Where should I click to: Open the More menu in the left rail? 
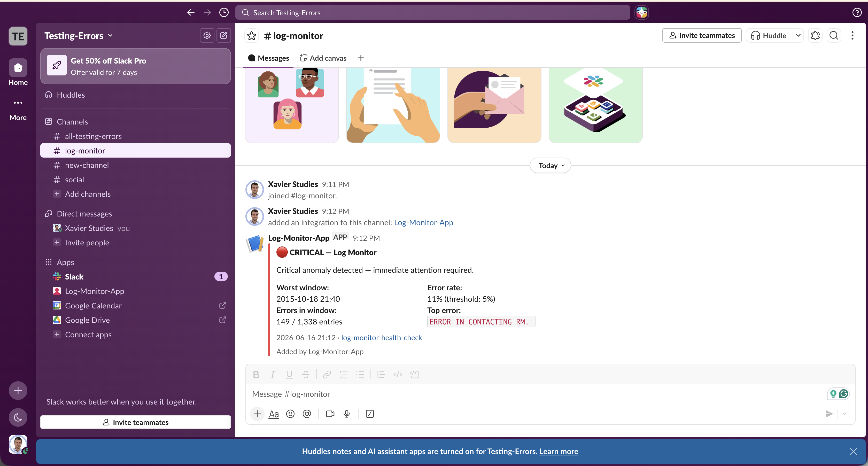(x=18, y=110)
